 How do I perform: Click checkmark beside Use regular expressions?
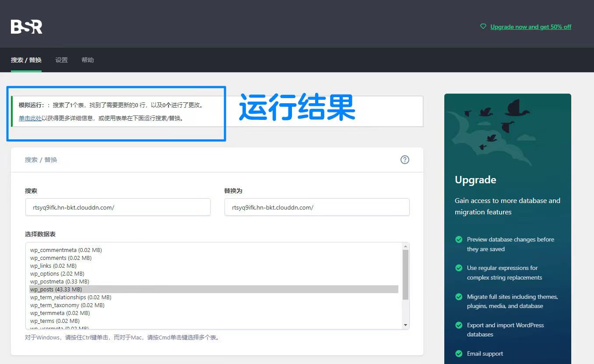[459, 268]
